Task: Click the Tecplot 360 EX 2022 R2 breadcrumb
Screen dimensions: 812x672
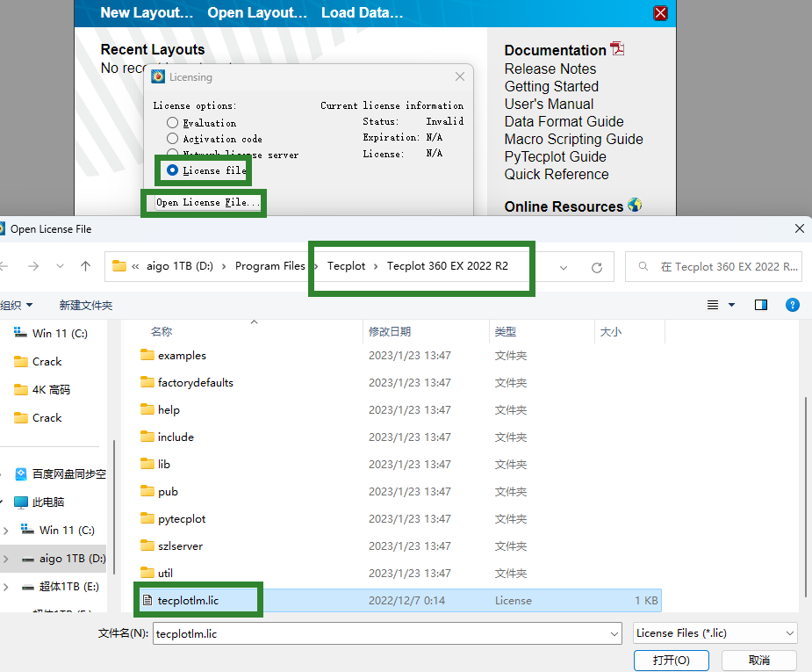Action: [x=448, y=266]
